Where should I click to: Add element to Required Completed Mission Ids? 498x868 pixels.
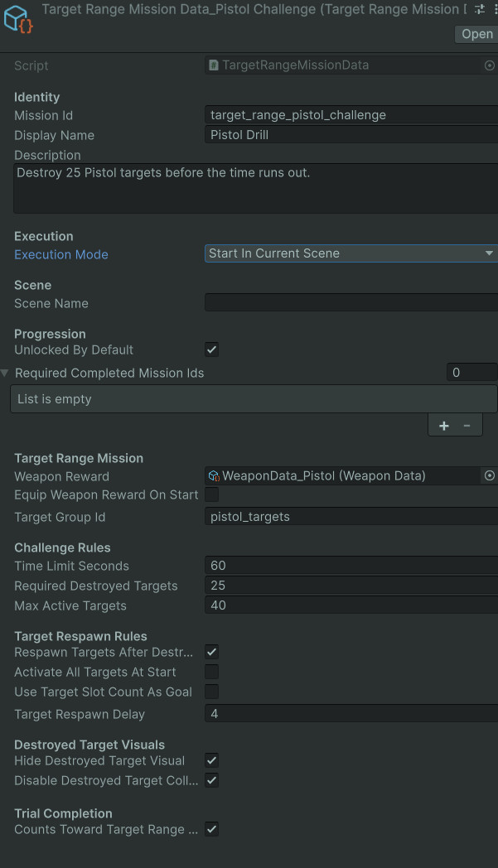[443, 426]
